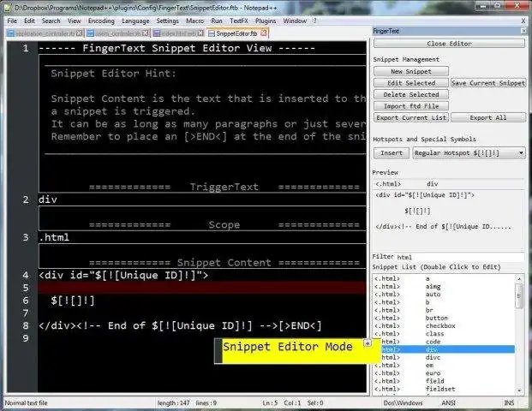Select the 'field' snippet in list
532x411 pixels.
[x=444, y=381]
